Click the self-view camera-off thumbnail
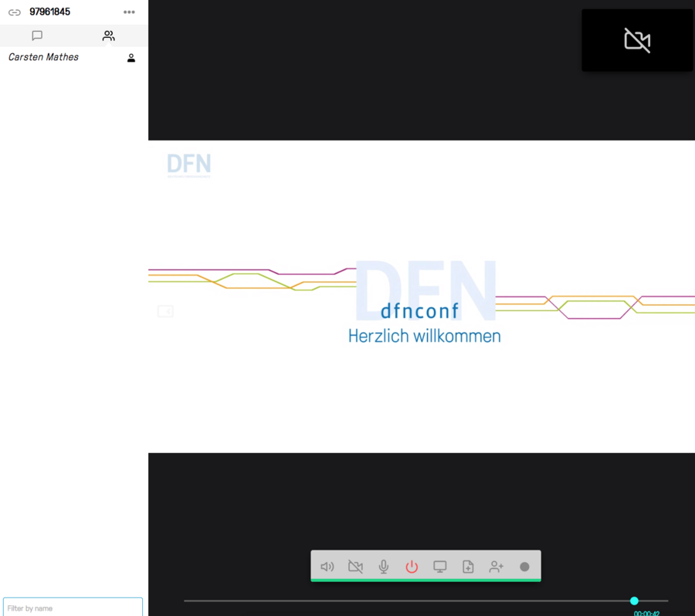695x616 pixels. (637, 40)
